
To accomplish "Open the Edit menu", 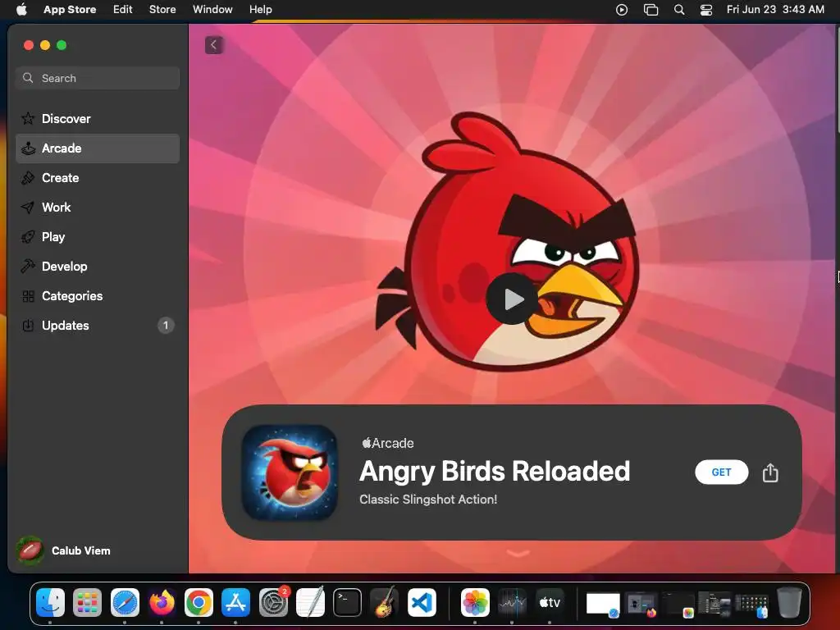I will (x=123, y=10).
